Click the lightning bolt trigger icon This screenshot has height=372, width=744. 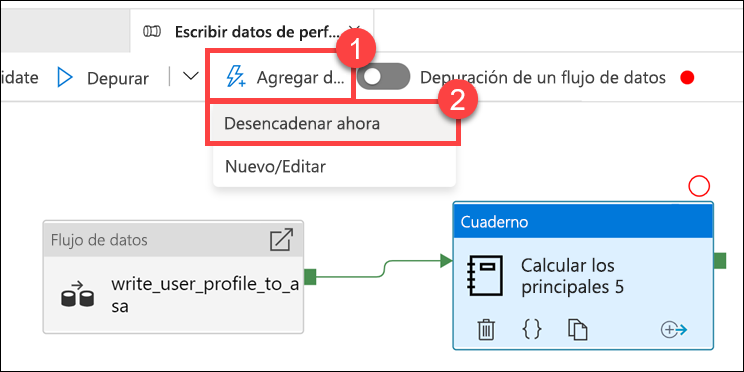point(235,77)
